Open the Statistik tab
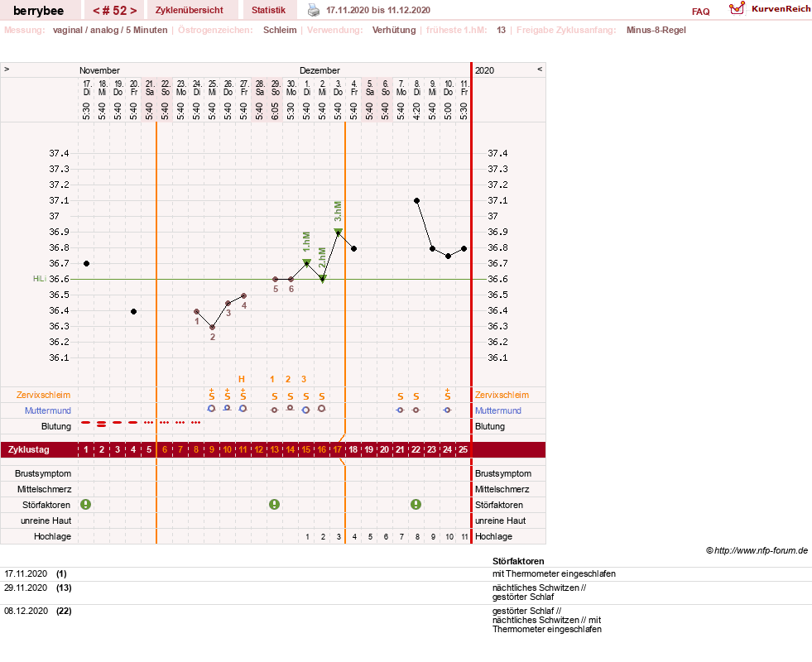Screen dimensions: 812x662 [268, 10]
